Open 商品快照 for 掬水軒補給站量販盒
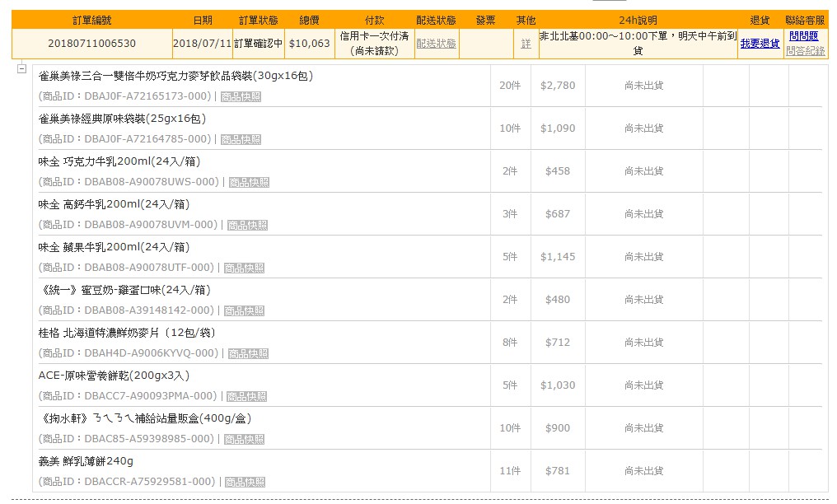Viewport: 837px width, 504px height. pos(244,439)
